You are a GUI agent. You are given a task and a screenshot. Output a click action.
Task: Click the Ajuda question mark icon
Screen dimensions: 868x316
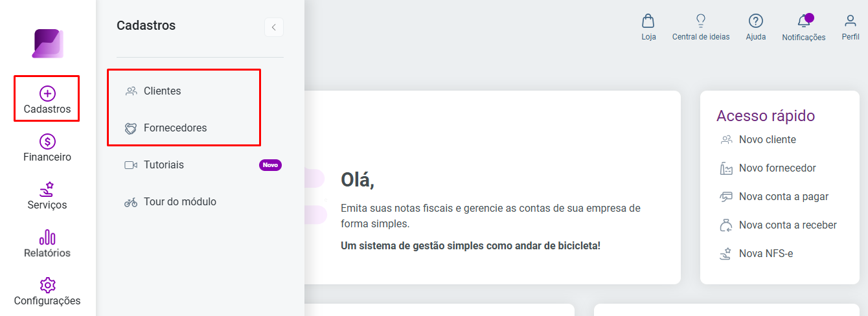[x=755, y=21]
